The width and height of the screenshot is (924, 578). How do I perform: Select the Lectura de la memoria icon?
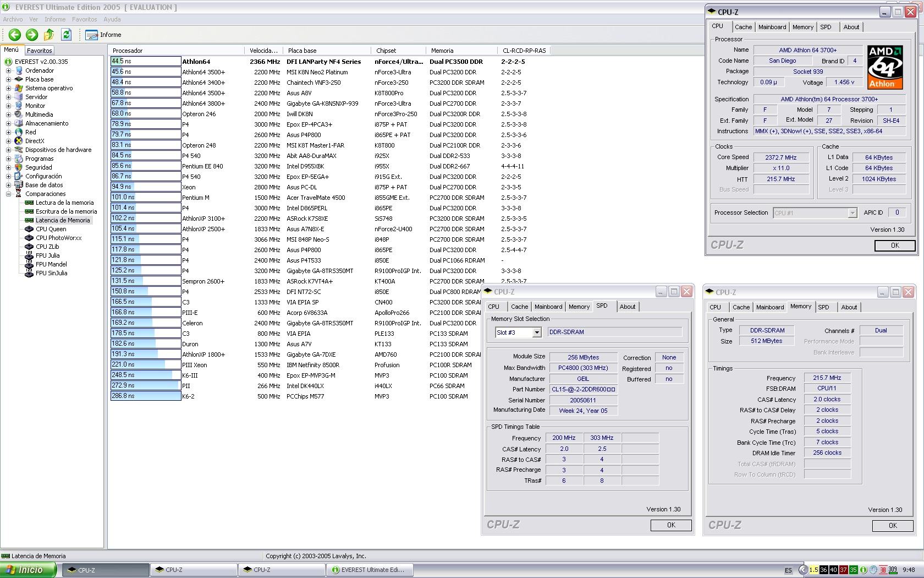tap(29, 203)
